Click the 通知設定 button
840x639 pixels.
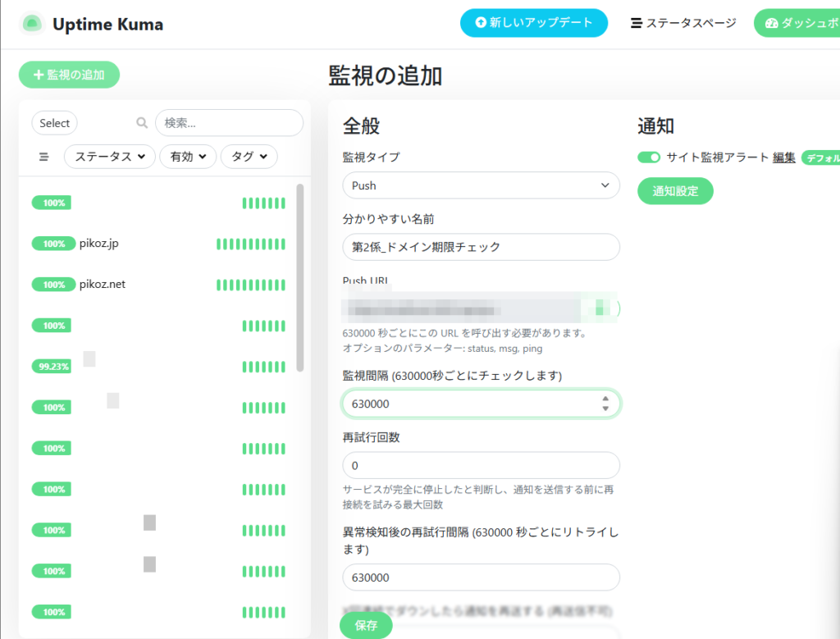coord(675,190)
